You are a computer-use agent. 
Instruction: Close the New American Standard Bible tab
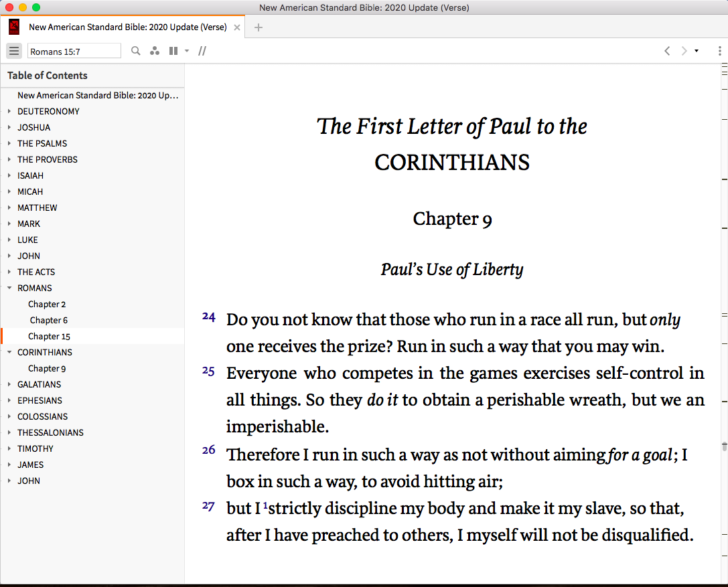(237, 27)
